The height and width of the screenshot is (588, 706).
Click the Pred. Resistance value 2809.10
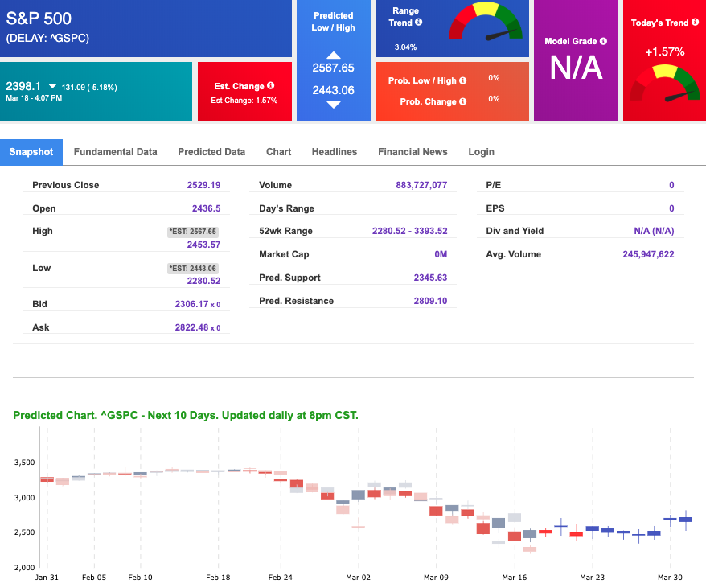point(430,301)
